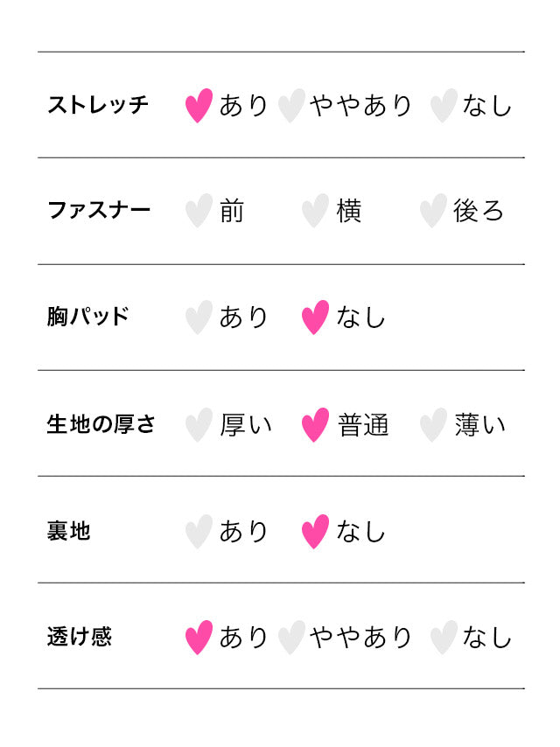Select the heart icon next to 前
The width and height of the screenshot is (560, 747).
(199, 211)
